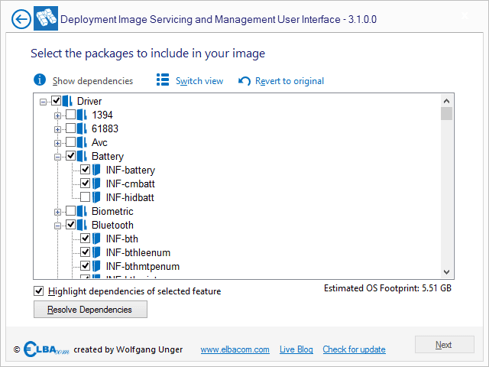Check the INF-hidbatt checkbox
Image resolution: width=489 pixels, height=367 pixels.
(x=85, y=197)
